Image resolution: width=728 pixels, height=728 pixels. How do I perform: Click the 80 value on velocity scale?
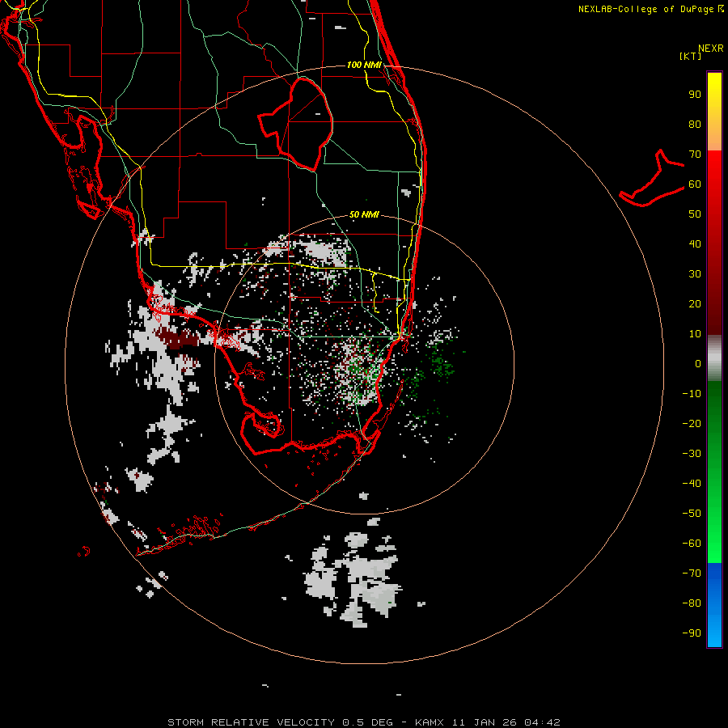[x=695, y=125]
